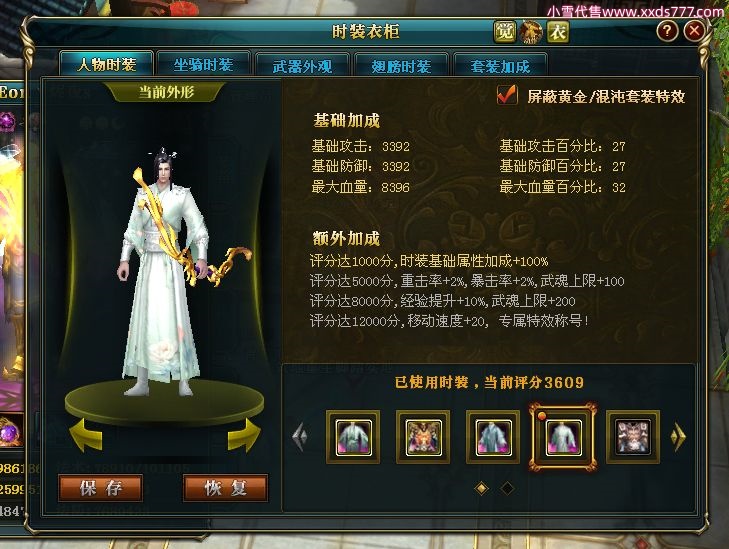Show previous costume page arrow

[x=300, y=437]
